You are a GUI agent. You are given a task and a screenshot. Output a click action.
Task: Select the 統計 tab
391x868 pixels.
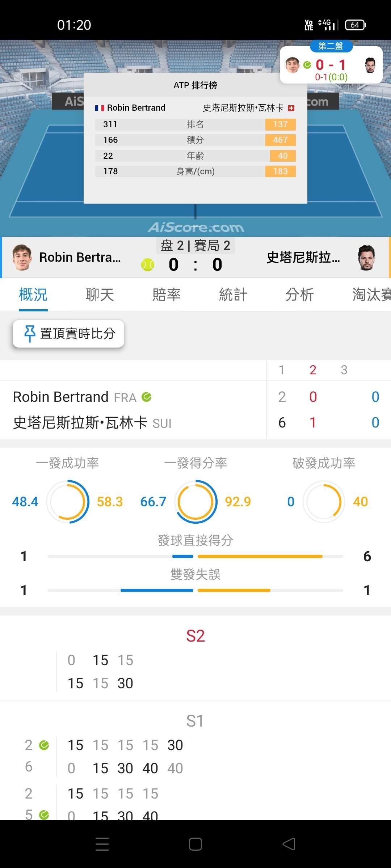233,295
